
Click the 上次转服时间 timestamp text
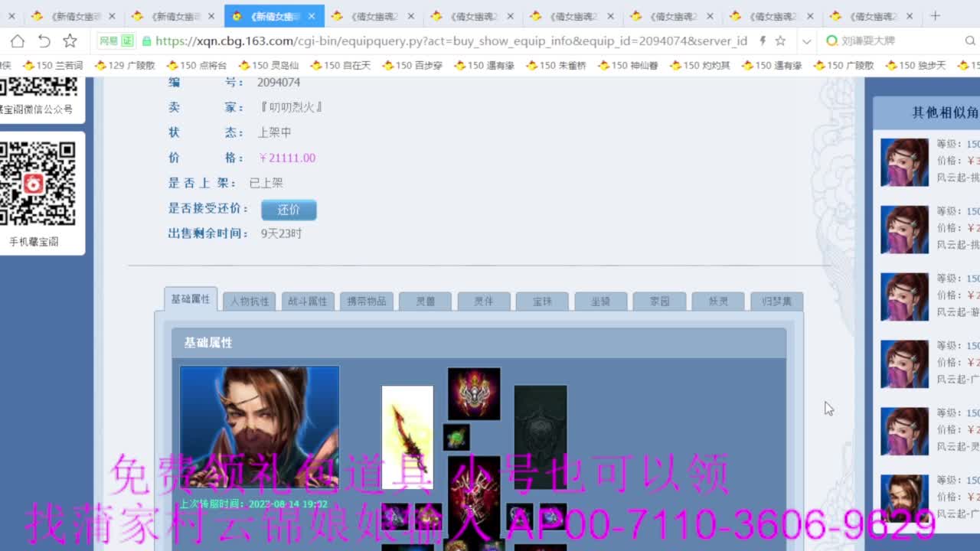coord(254,504)
